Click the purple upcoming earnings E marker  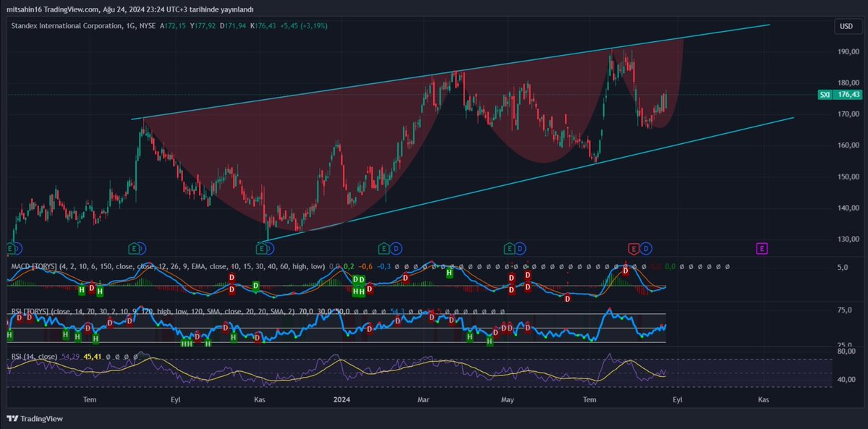[762, 249]
